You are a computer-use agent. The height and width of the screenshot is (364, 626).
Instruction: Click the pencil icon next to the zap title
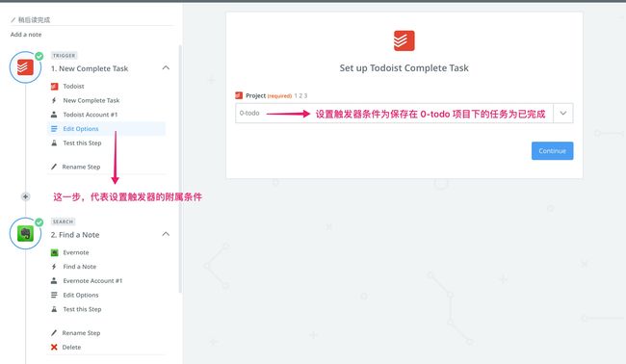[x=13, y=19]
